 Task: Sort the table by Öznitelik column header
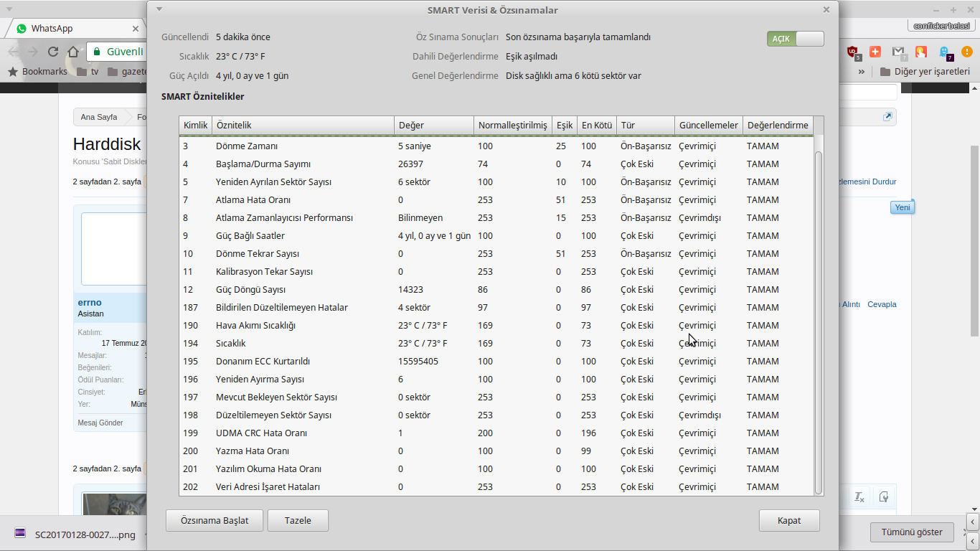(302, 126)
